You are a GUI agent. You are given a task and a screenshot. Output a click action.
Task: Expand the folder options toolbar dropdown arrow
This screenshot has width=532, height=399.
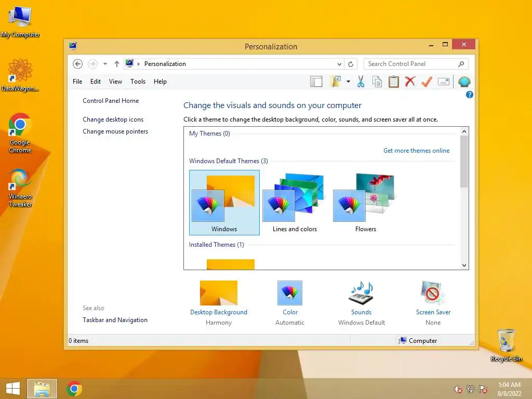[348, 82]
